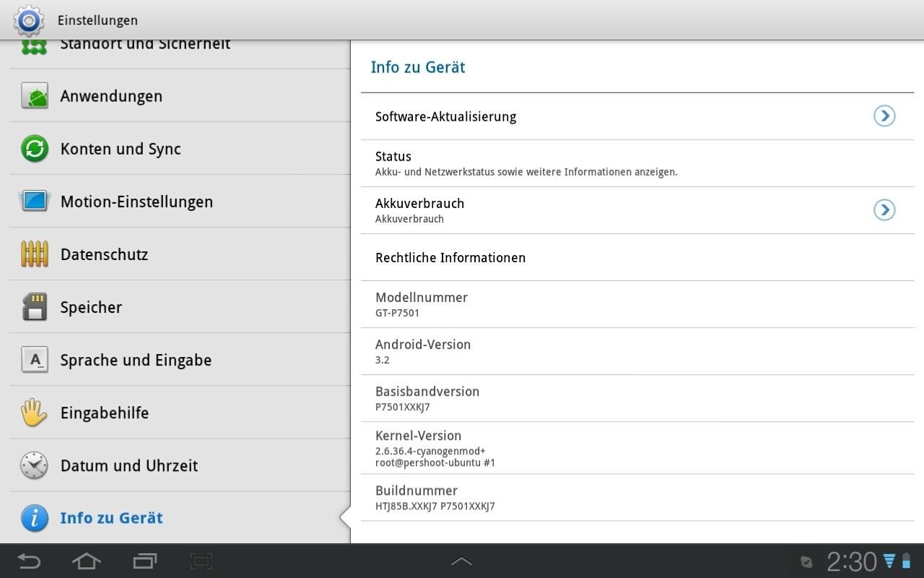Open Software-Aktualisierung arrow button
The height and width of the screenshot is (578, 924).
(884, 116)
